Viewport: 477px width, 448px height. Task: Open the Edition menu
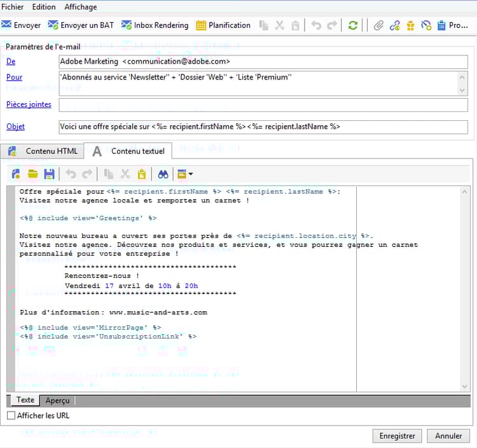click(44, 7)
